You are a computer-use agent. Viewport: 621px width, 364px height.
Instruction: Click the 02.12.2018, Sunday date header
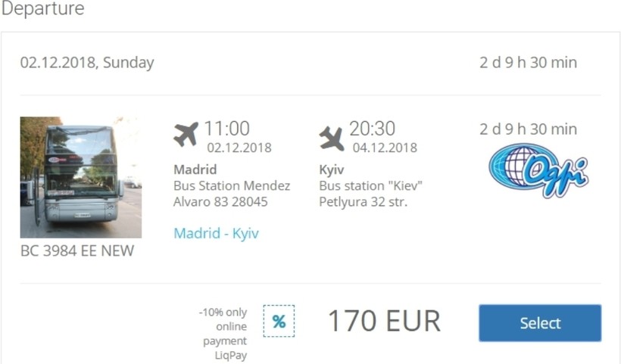(x=87, y=63)
